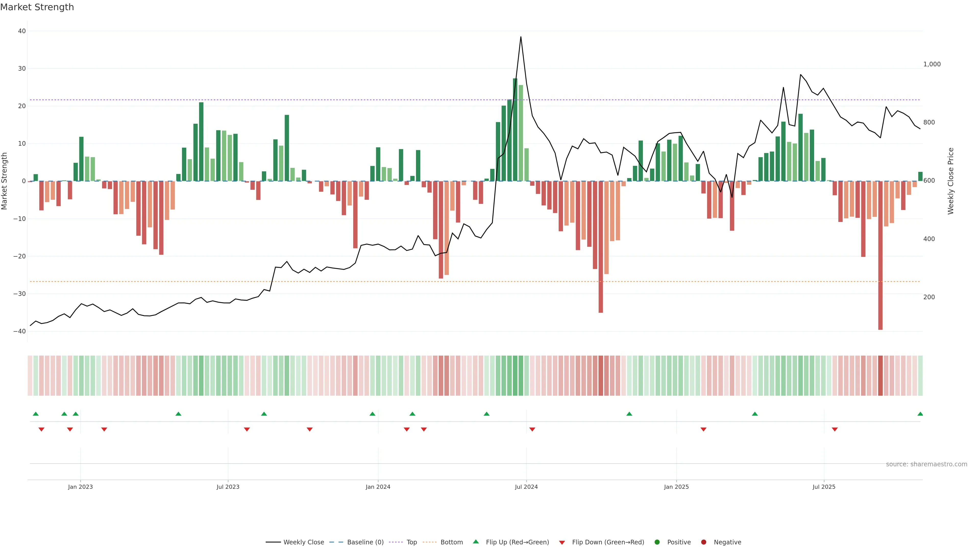
Task: Click the weekly close price peak point
Action: pyautogui.click(x=521, y=37)
